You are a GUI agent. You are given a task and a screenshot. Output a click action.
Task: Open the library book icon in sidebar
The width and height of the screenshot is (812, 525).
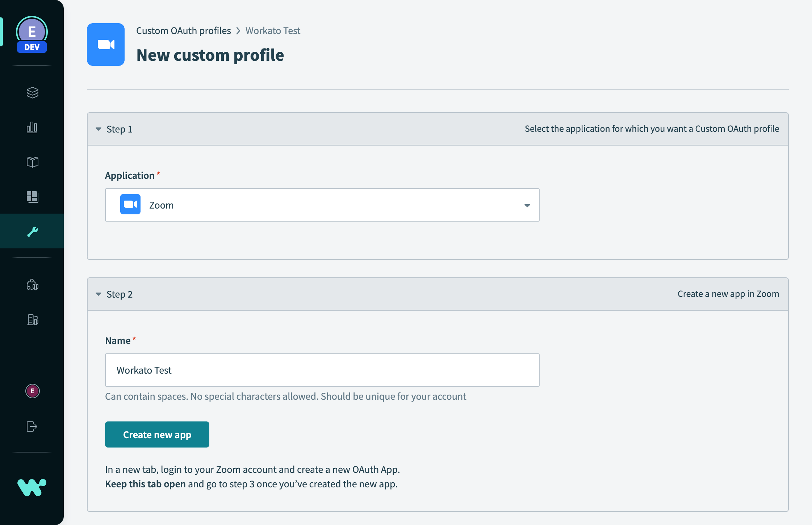click(x=32, y=162)
